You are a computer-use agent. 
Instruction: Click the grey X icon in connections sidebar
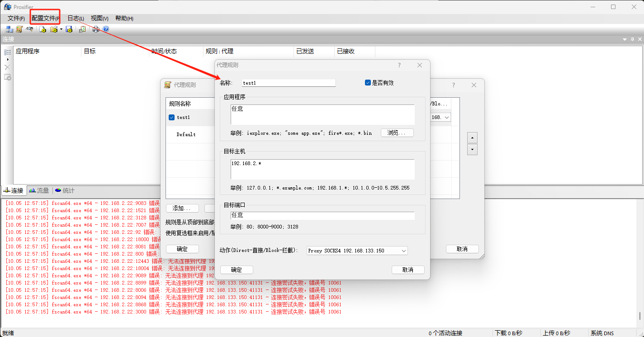[7, 67]
